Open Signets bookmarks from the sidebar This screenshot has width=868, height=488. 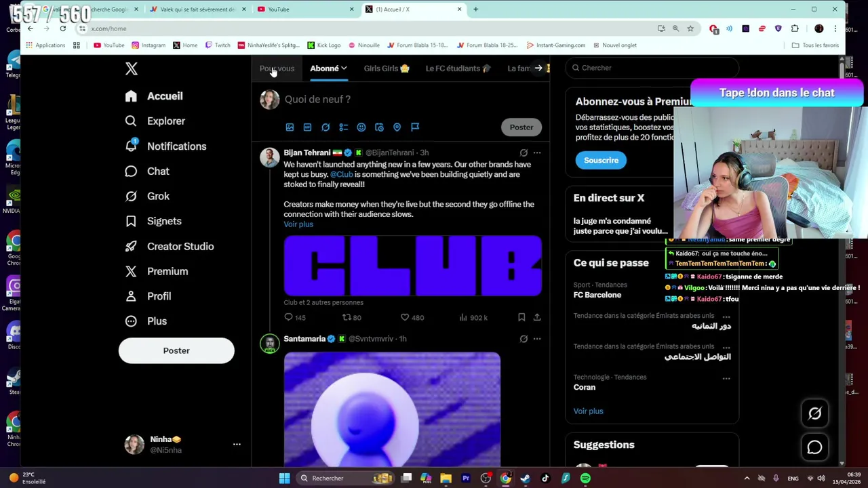coord(153,221)
